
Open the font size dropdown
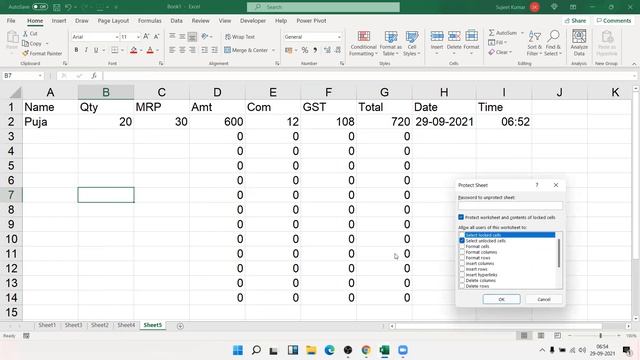point(138,37)
